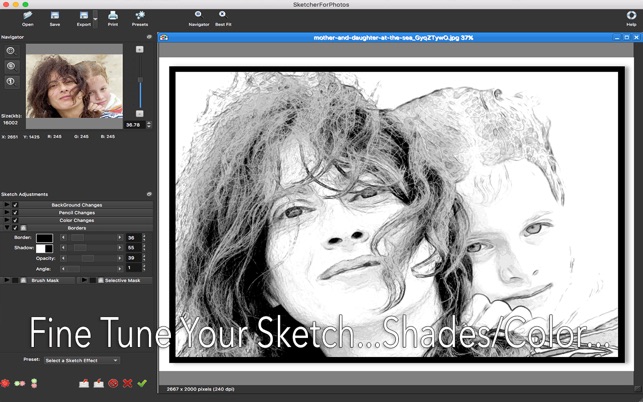Open the Presets toolbar icon
643x402 pixels.
(140, 15)
